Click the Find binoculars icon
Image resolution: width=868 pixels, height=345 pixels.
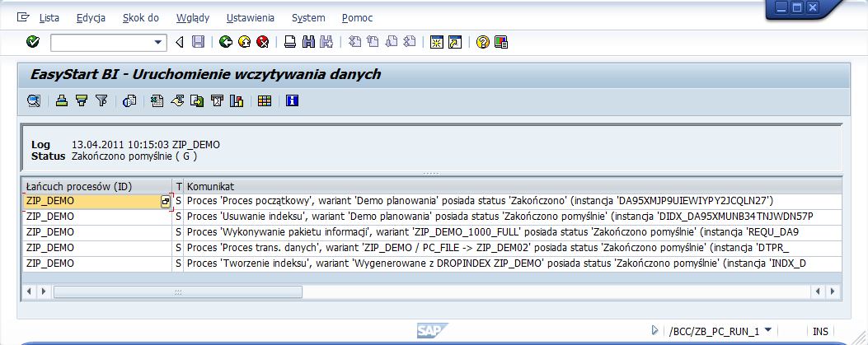(308, 42)
